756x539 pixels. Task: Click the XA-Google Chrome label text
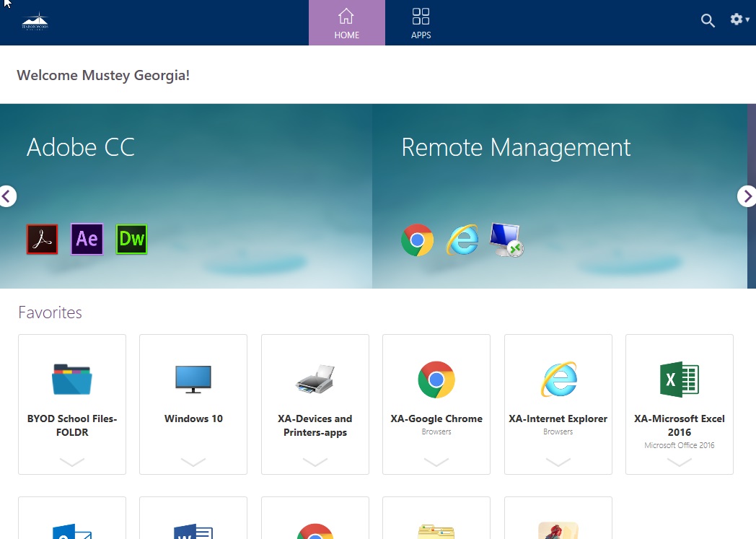point(436,419)
